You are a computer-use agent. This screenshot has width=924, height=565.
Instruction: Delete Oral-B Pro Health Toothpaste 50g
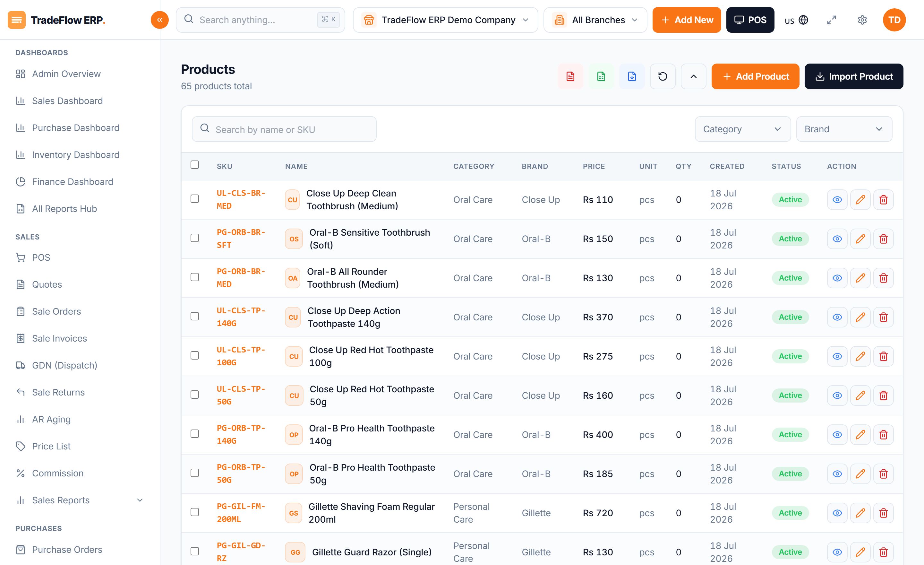coord(884,474)
